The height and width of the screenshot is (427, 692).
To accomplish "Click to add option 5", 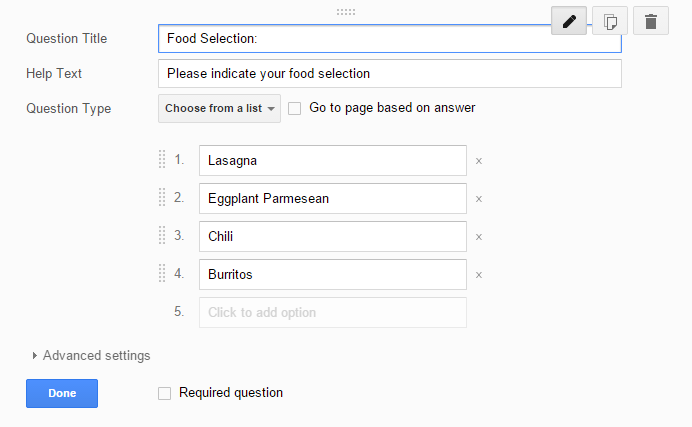I will click(333, 313).
